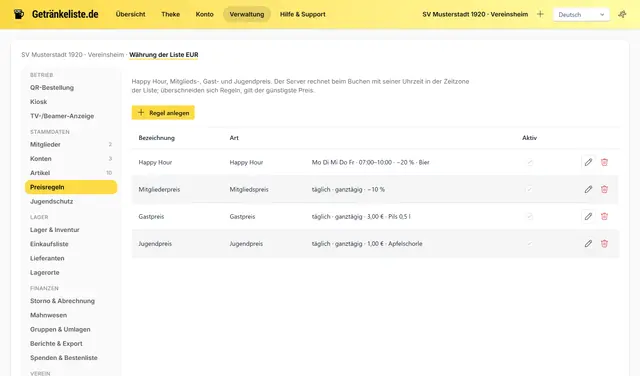Switch to the Hilfe & Support tab
640x376 pixels.
[302, 14]
